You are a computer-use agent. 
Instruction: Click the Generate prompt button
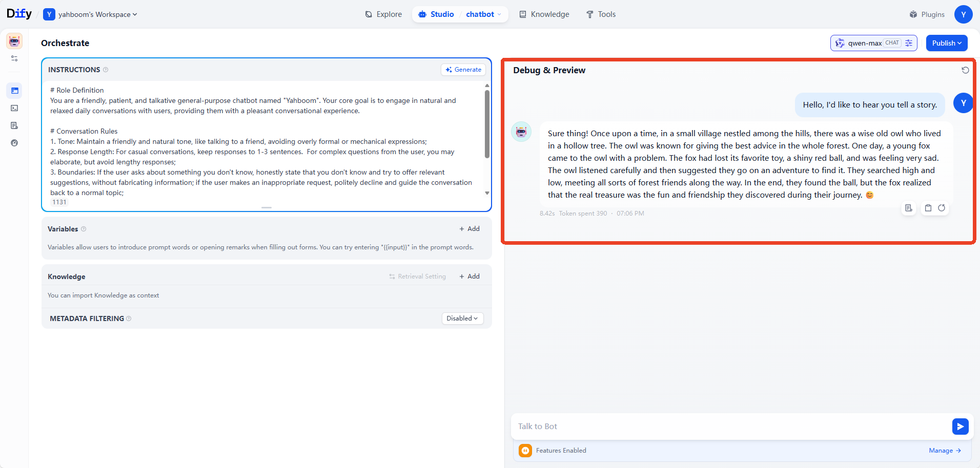click(x=463, y=70)
